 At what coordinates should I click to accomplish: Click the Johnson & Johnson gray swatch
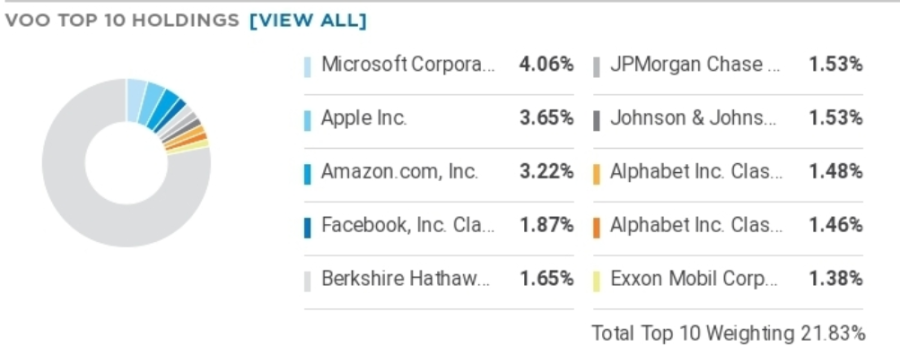596,120
